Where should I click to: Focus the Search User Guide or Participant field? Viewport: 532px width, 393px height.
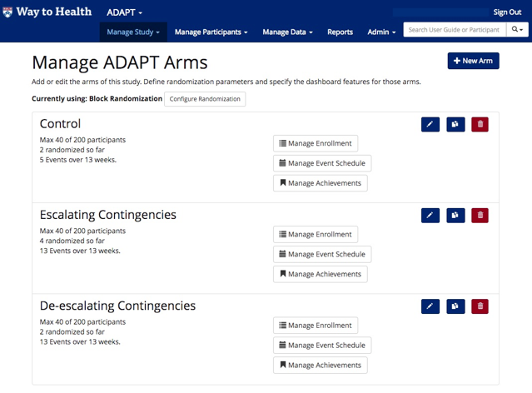pyautogui.click(x=455, y=29)
